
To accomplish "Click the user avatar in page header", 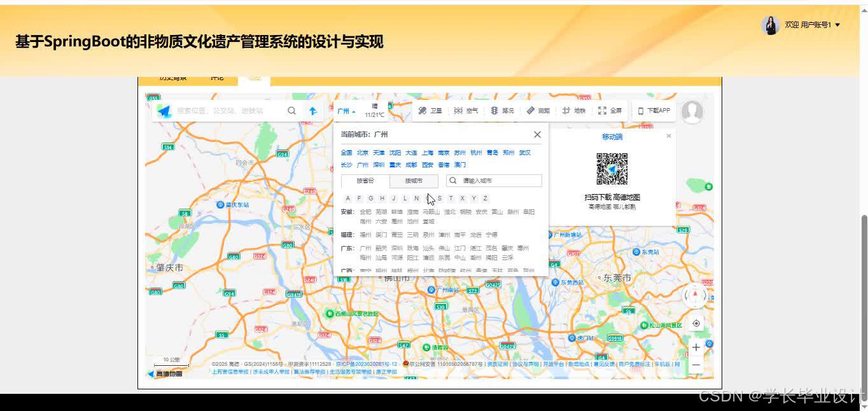I will [771, 25].
